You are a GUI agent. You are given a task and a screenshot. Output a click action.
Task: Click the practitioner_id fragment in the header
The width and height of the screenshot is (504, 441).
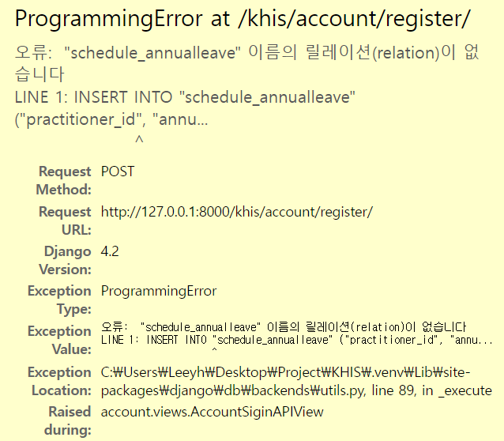pyautogui.click(x=81, y=119)
